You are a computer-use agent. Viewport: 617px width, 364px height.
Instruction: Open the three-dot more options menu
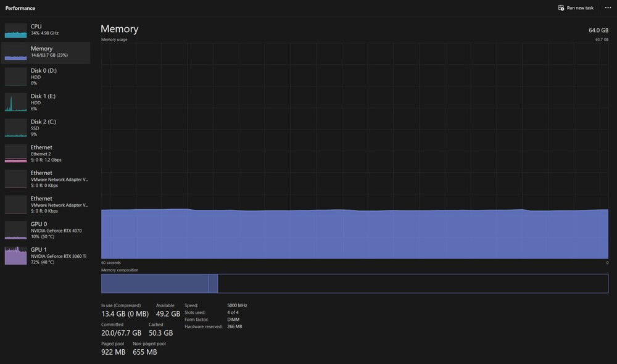(608, 8)
